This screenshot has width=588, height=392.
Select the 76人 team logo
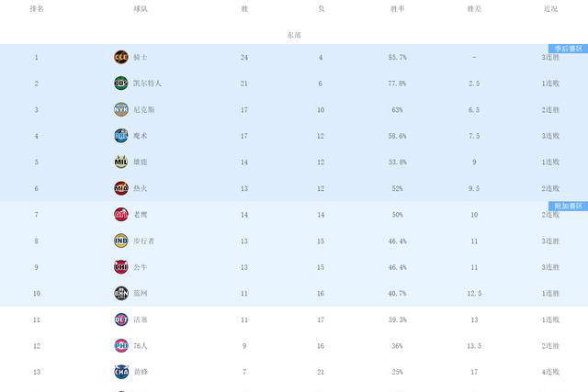(x=120, y=345)
